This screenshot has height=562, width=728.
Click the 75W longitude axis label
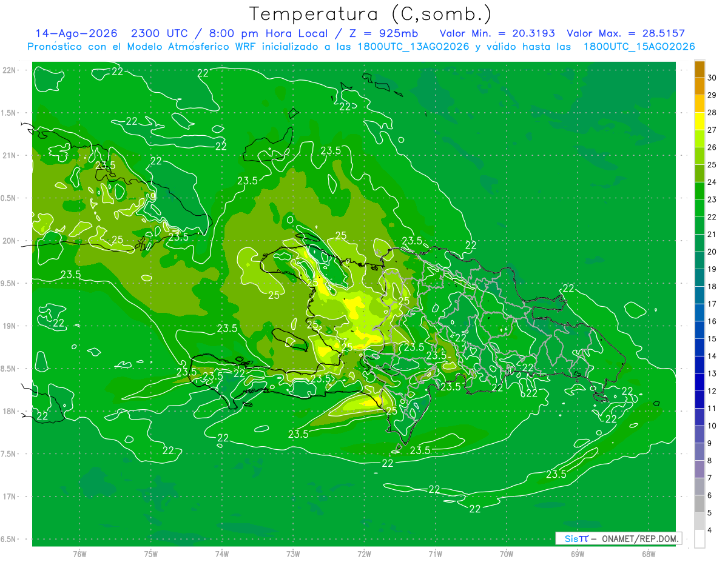click(151, 554)
